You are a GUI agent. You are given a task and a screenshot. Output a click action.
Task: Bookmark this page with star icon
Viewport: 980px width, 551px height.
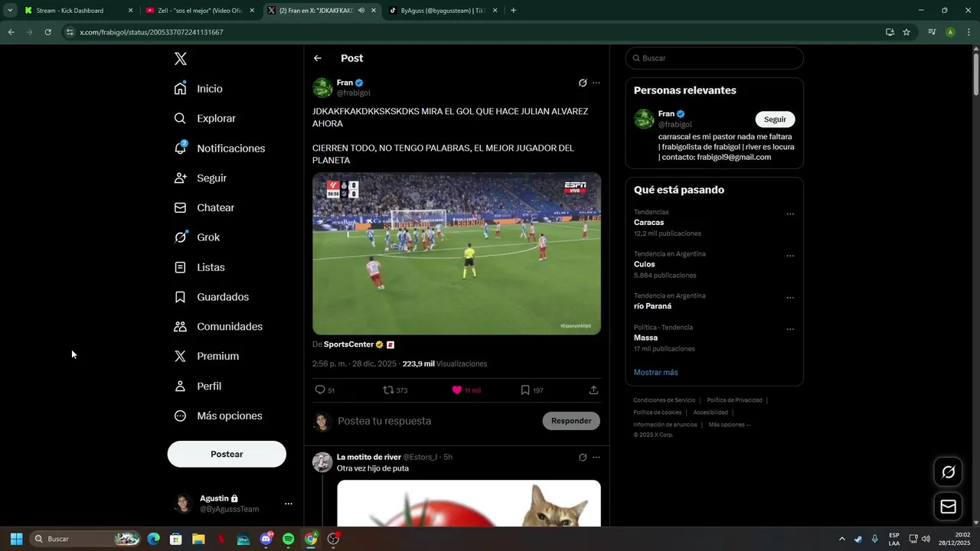pos(906,32)
